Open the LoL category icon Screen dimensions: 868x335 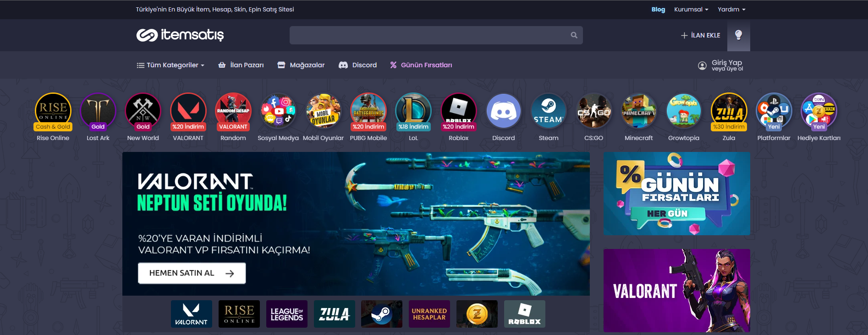point(413,111)
